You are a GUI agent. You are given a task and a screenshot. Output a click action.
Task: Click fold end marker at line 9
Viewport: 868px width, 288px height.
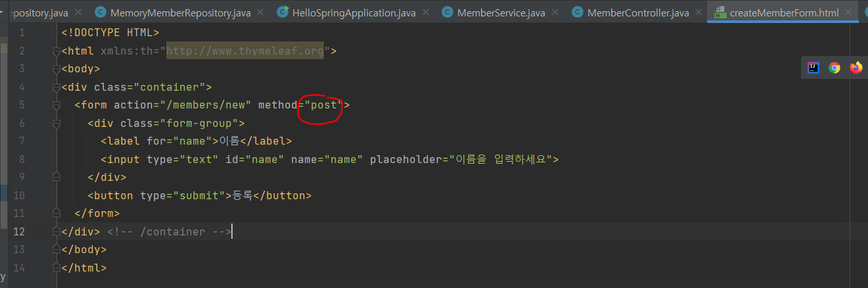point(57,177)
